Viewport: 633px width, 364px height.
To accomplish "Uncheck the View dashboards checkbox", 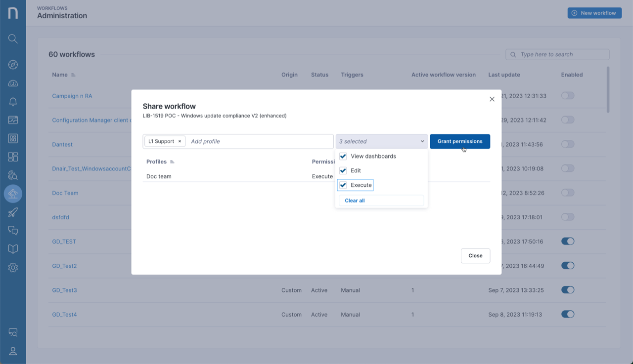I will tap(343, 156).
